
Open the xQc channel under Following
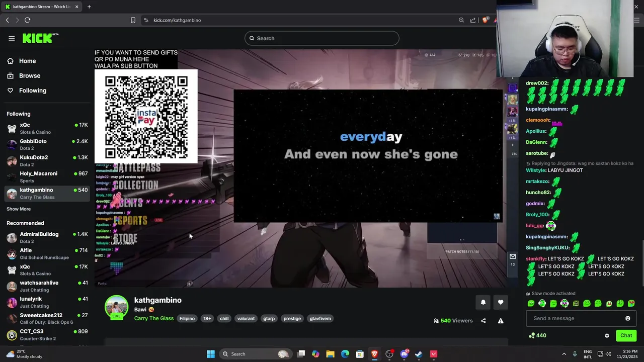pyautogui.click(x=47, y=128)
